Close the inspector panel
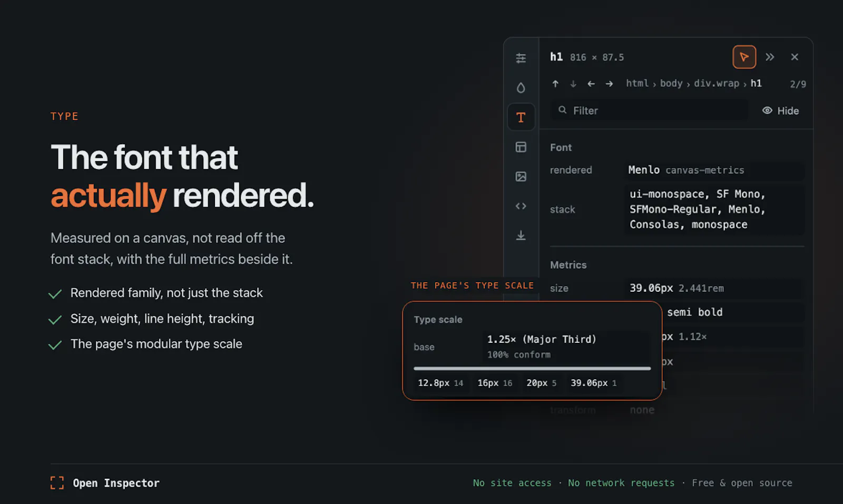 pos(795,57)
